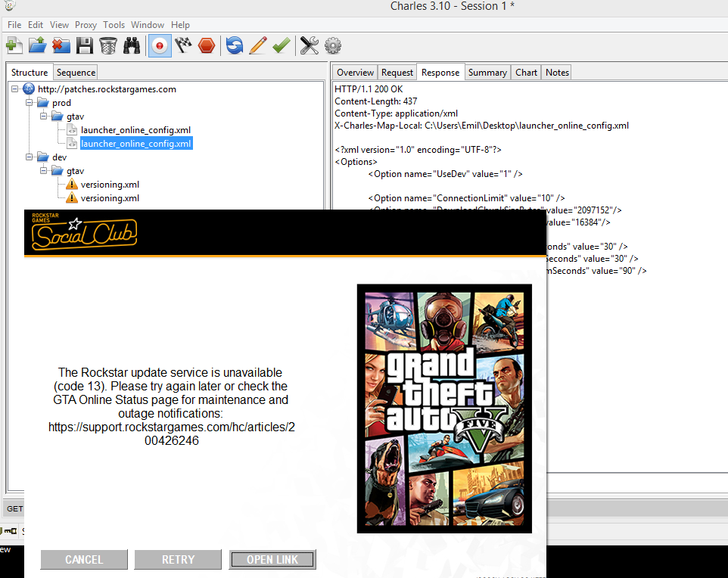The image size is (728, 578).
Task: Toggle throttling with the checkered flag icon
Action: [183, 45]
